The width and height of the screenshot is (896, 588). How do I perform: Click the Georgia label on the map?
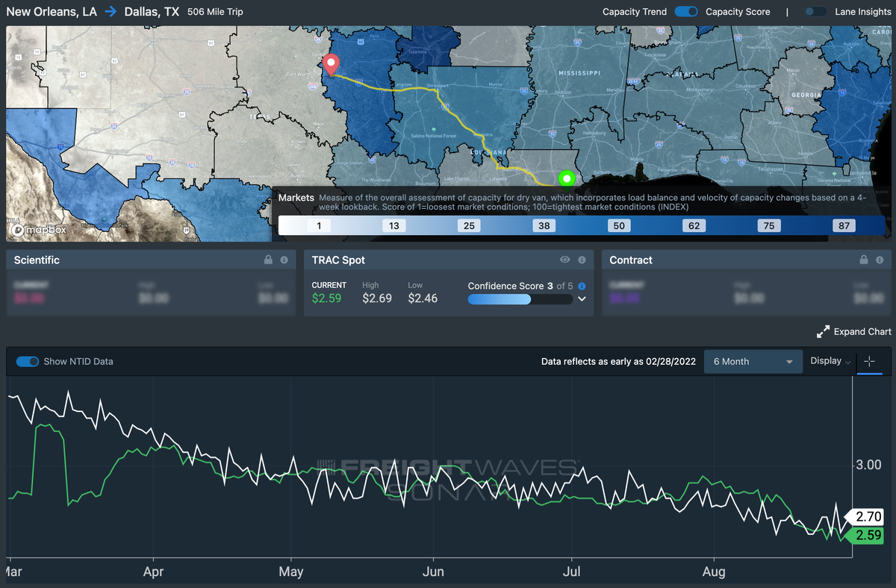pos(806,96)
